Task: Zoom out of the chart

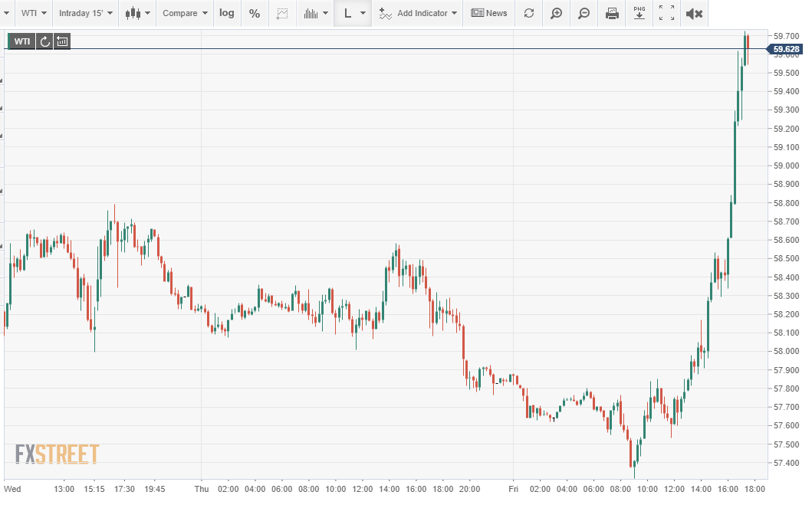Action: pos(584,14)
